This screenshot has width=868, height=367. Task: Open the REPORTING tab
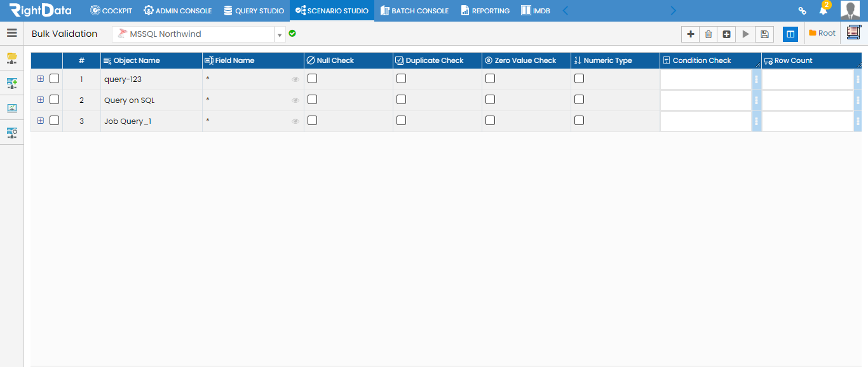[485, 11]
